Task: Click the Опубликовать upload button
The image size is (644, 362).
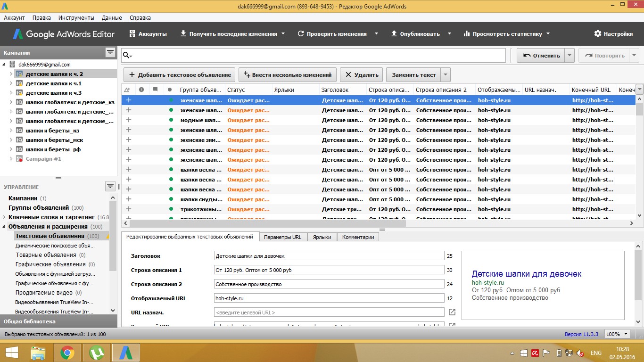Action: [415, 34]
